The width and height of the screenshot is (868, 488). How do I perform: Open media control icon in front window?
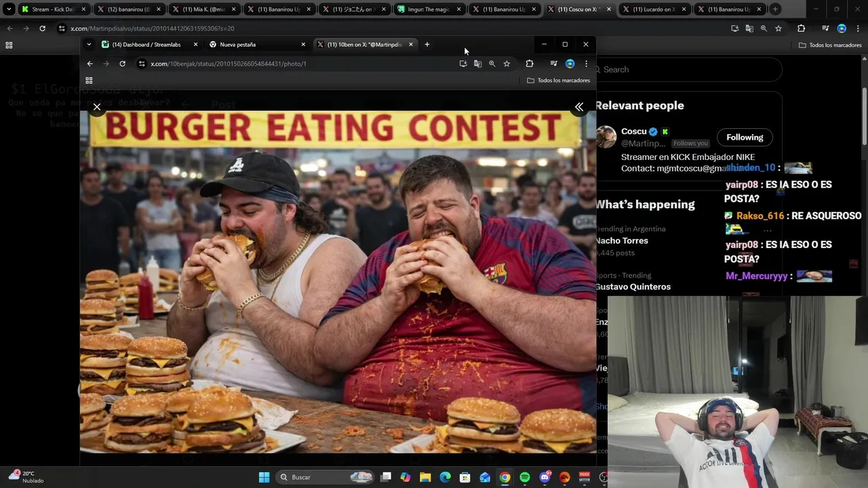[x=554, y=64]
